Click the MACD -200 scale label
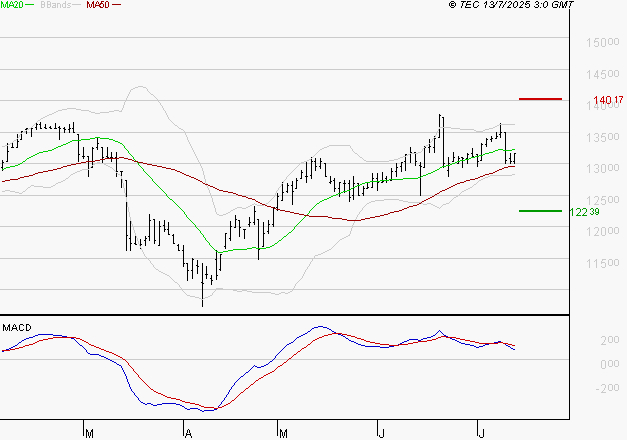 pos(607,388)
